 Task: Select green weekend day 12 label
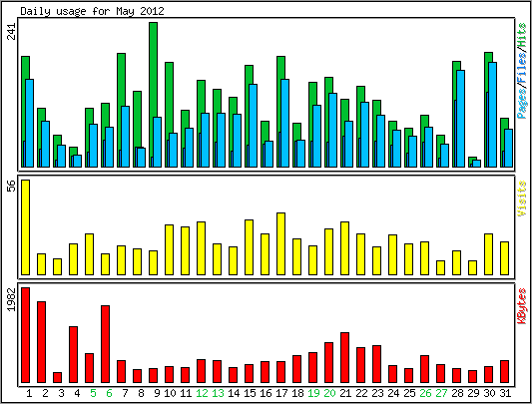202,393
